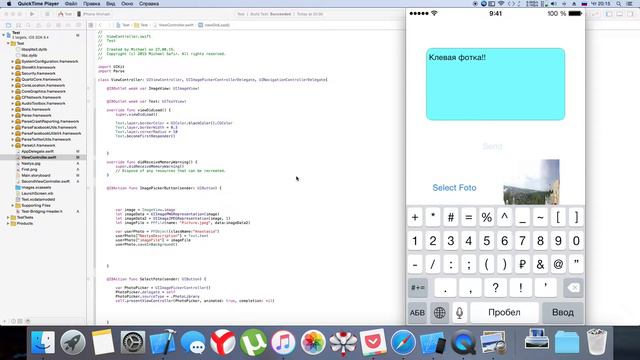
Task: Tap the backspace delete key
Action: 573,288
